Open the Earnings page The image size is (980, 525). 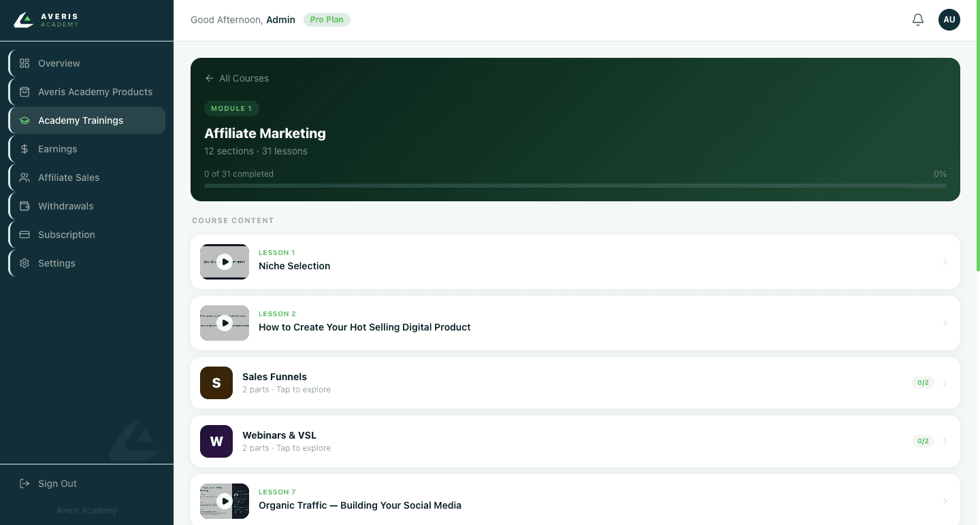tap(87, 149)
